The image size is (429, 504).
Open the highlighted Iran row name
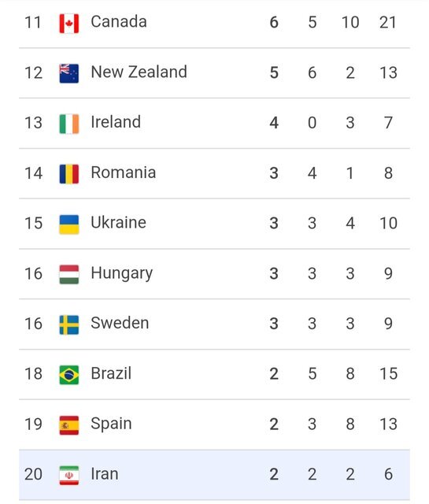(x=105, y=474)
